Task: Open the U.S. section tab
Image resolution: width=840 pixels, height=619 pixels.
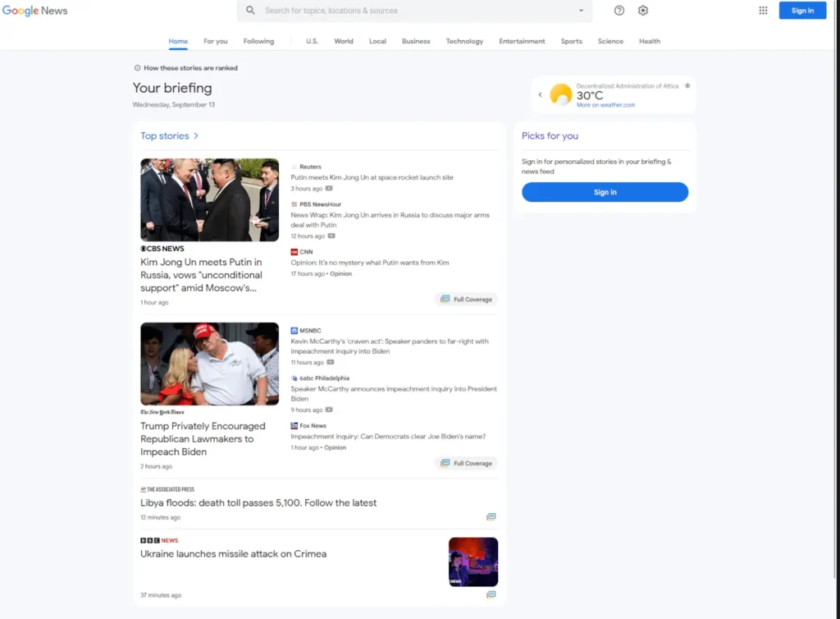Action: pyautogui.click(x=312, y=41)
